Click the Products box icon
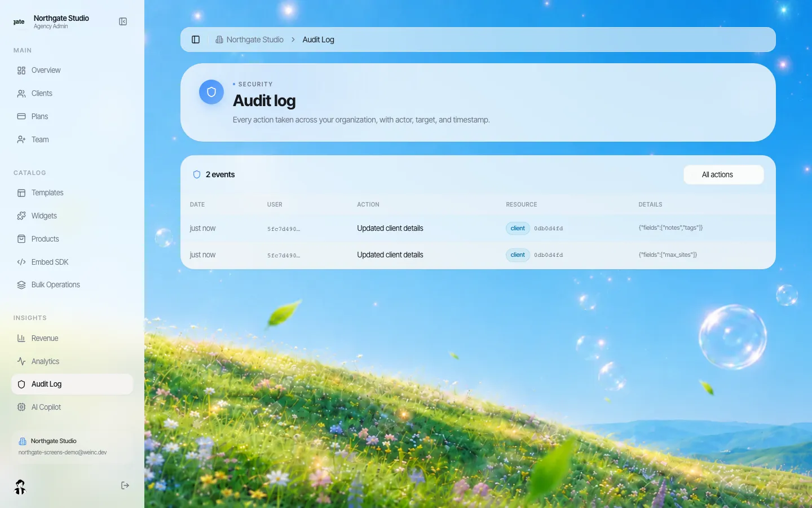Image resolution: width=812 pixels, height=508 pixels. [x=21, y=239]
